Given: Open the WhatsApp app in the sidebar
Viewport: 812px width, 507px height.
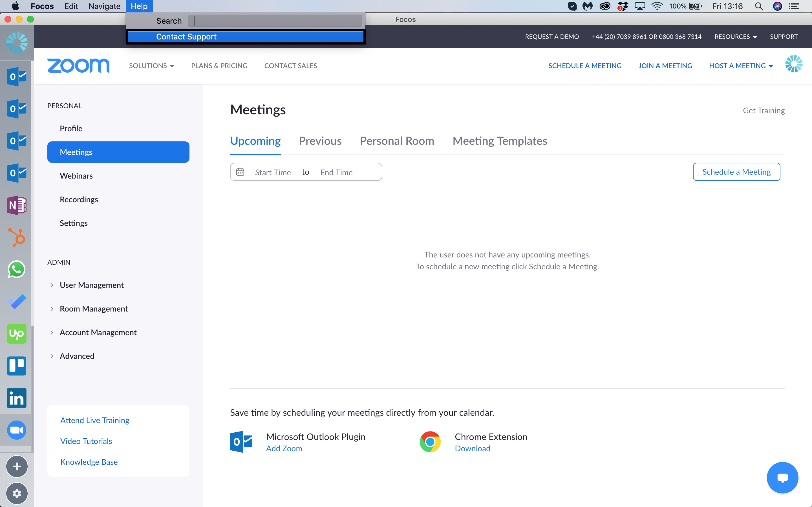Looking at the screenshot, I should pos(16,269).
